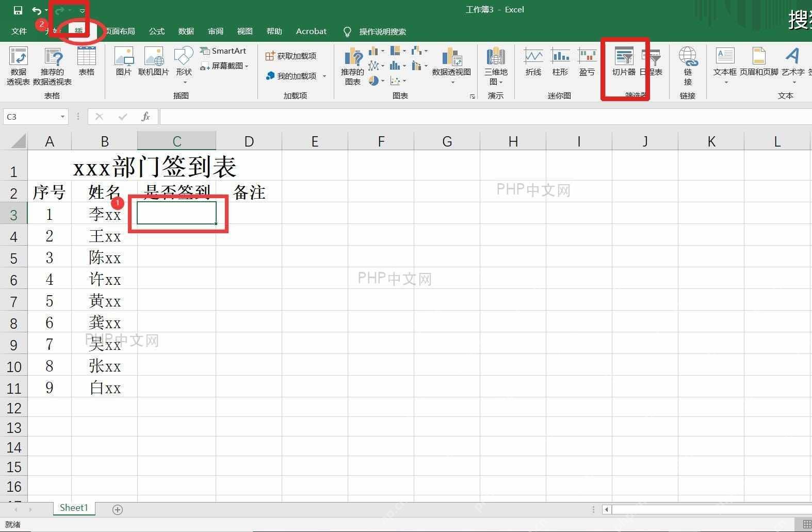This screenshot has width=812, height=532.
Task: Insert a Column sparkline (柱形)
Action: point(560,62)
